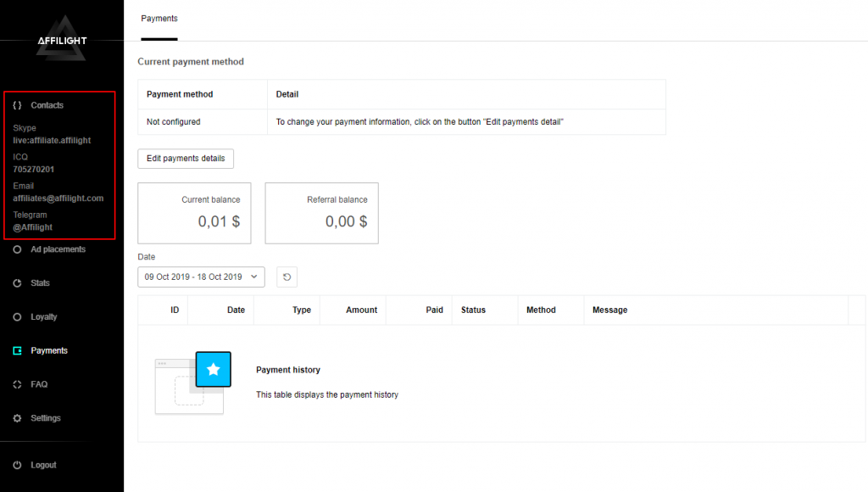Click the Settings gear icon
Screen dimensions: 868x492
pyautogui.click(x=17, y=418)
